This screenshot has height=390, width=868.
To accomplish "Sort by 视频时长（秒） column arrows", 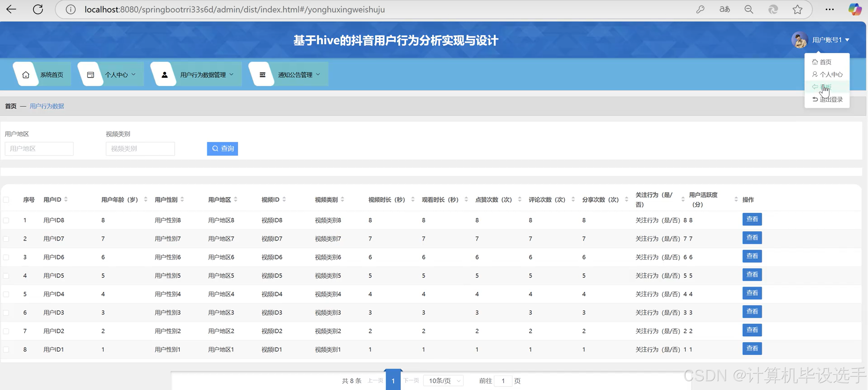I will click(413, 199).
